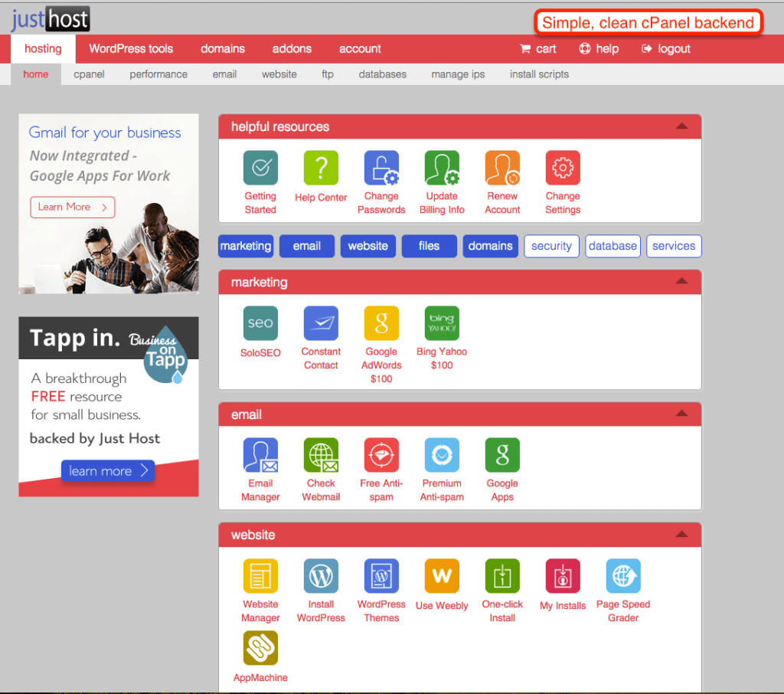Open the Bing Yahoo $100 icon
The height and width of the screenshot is (694, 784).
[442, 323]
